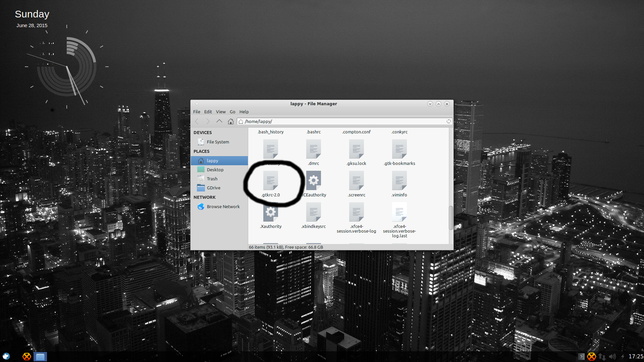
Task: Select the .bashrc file name
Action: tap(314, 132)
